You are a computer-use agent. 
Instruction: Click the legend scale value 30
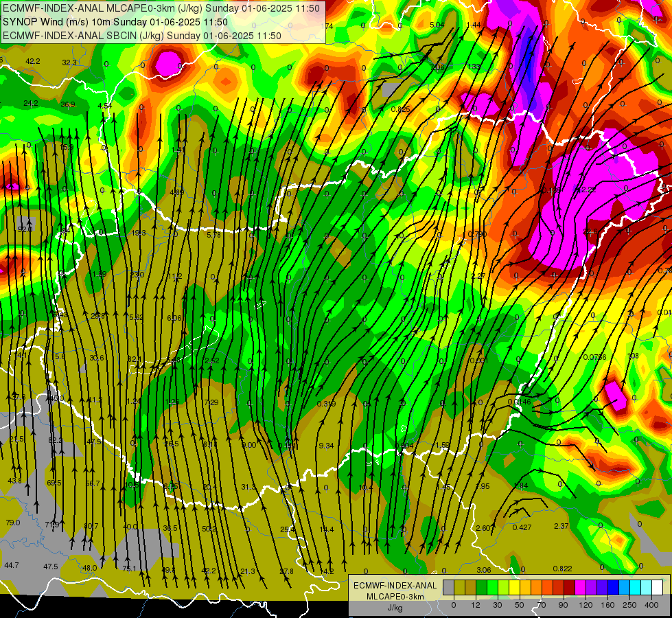click(498, 605)
